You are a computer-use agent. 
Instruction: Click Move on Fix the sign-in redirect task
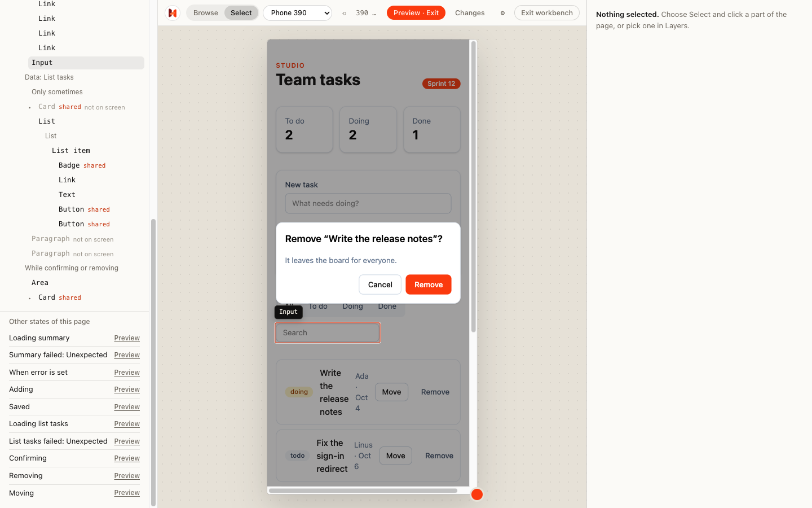[x=396, y=456]
